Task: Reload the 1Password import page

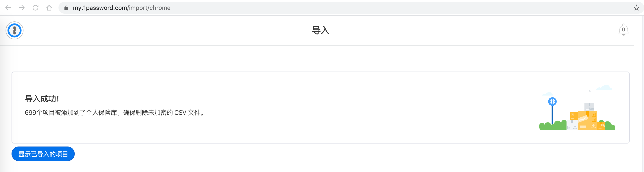Action: [x=35, y=8]
